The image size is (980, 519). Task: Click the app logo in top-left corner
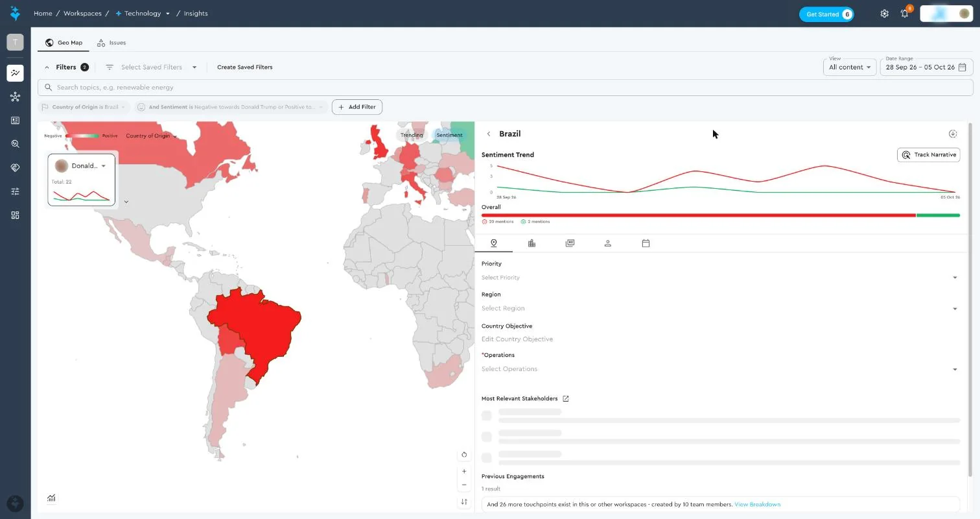pos(15,13)
